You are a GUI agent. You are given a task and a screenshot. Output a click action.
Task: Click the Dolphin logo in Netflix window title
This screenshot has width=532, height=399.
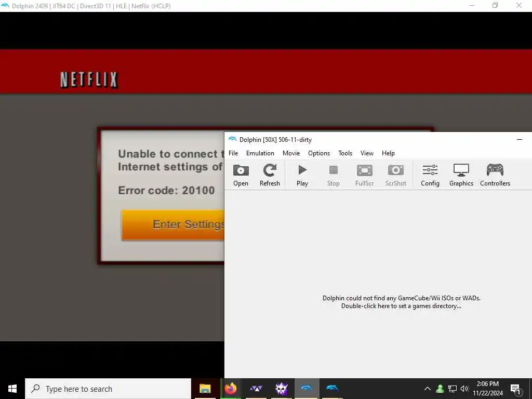[5, 6]
